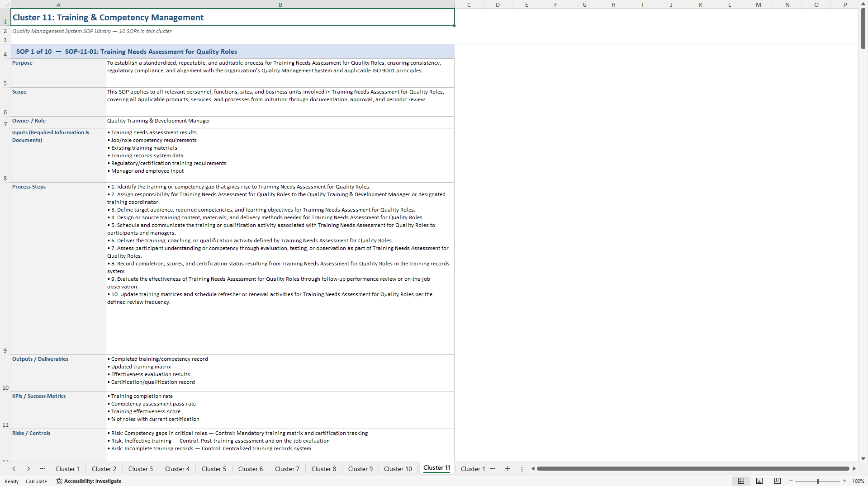
Task: Click Accessibility Investigate status icon
Action: (59, 481)
